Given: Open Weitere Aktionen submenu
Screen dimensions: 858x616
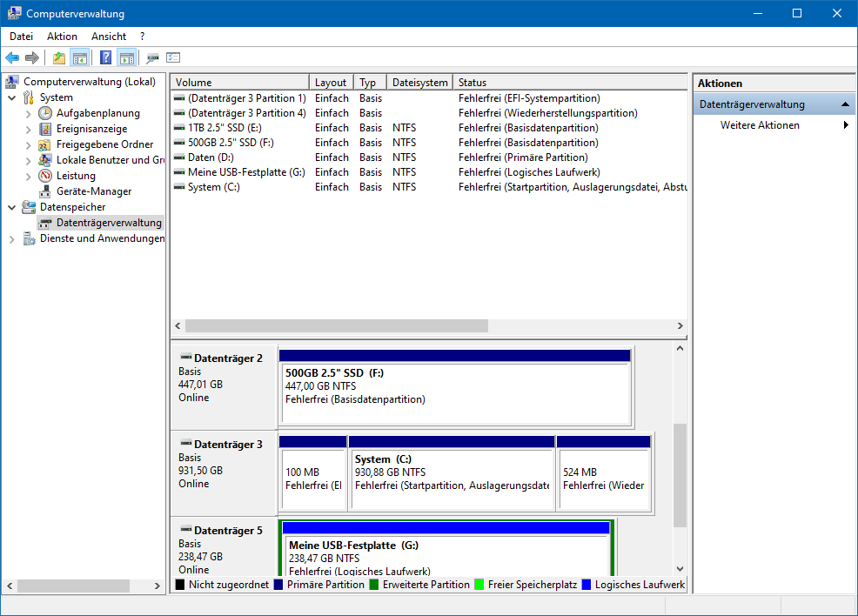Looking at the screenshot, I should [774, 125].
